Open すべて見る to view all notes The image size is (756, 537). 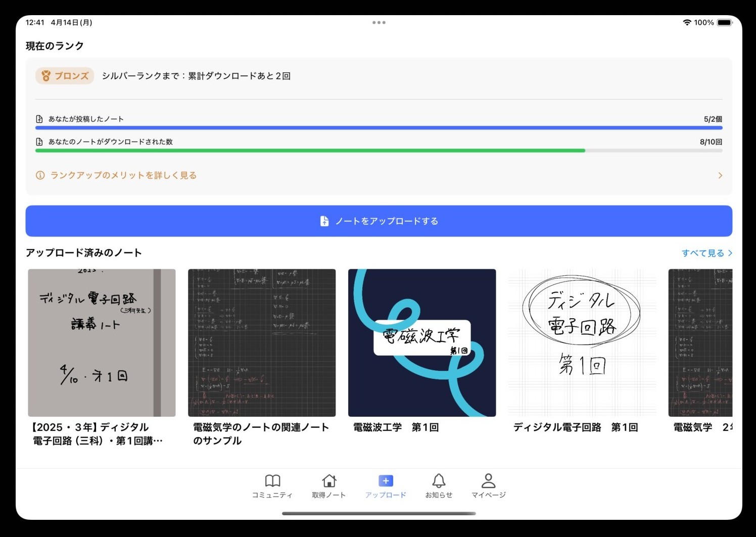pos(706,253)
